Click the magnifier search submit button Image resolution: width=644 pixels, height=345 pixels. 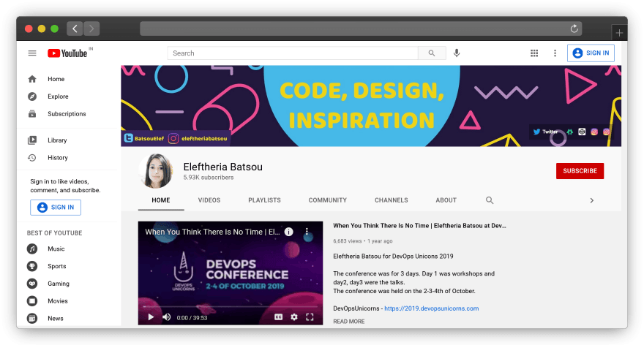coord(432,53)
